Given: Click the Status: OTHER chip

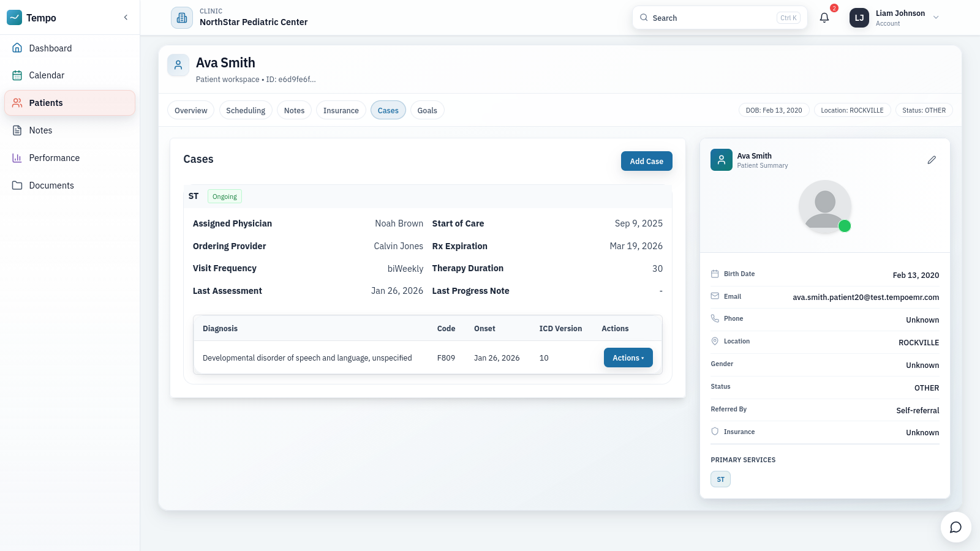Looking at the screenshot, I should pyautogui.click(x=924, y=110).
